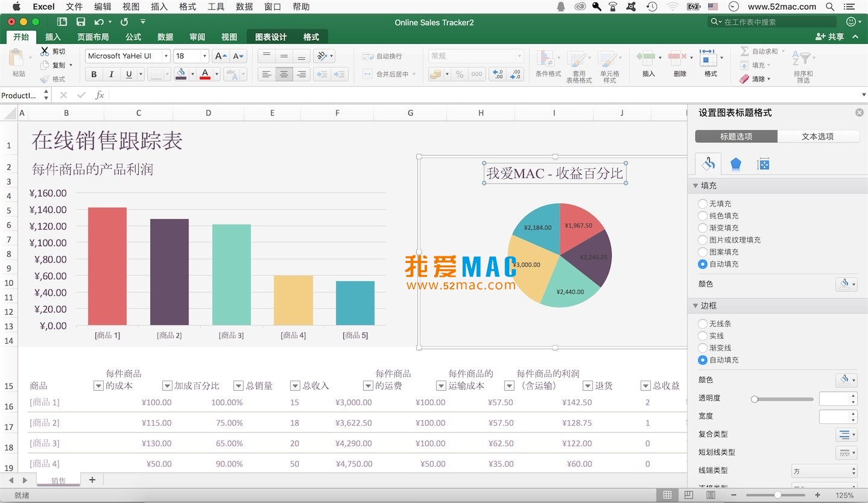
Task: Select Pattern fill (图案填充) radio
Action: point(703,252)
